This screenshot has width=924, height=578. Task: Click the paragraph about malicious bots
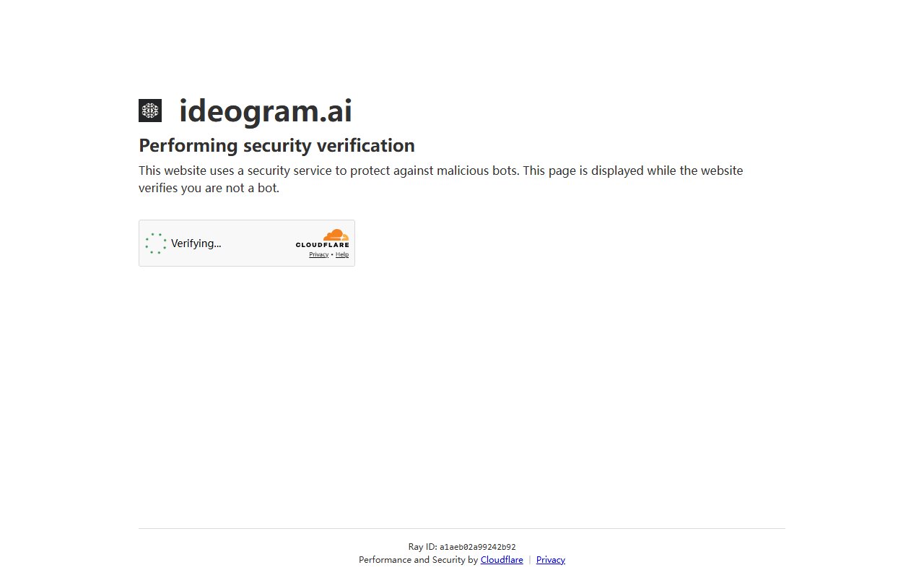pyautogui.click(x=440, y=179)
